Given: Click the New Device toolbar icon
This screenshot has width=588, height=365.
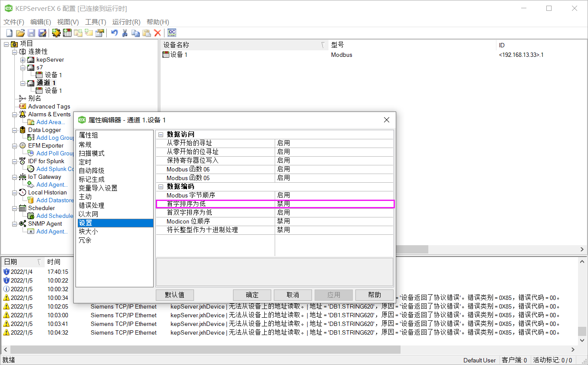Looking at the screenshot, I should (x=67, y=33).
